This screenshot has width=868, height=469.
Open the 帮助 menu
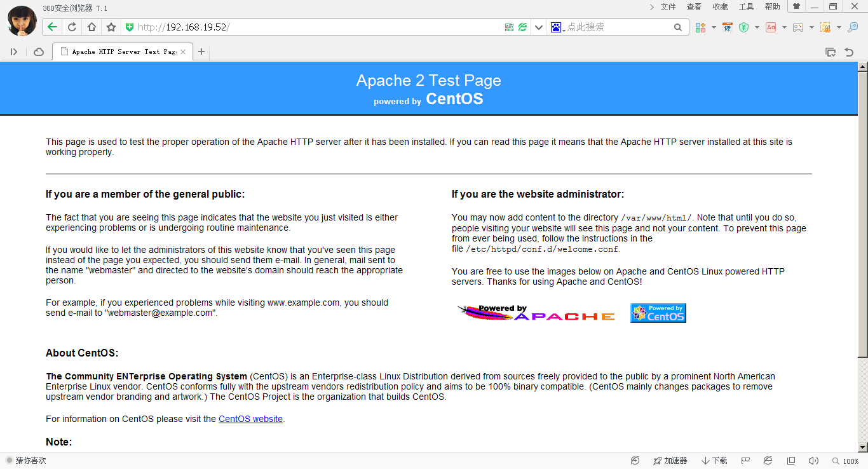tap(772, 7)
